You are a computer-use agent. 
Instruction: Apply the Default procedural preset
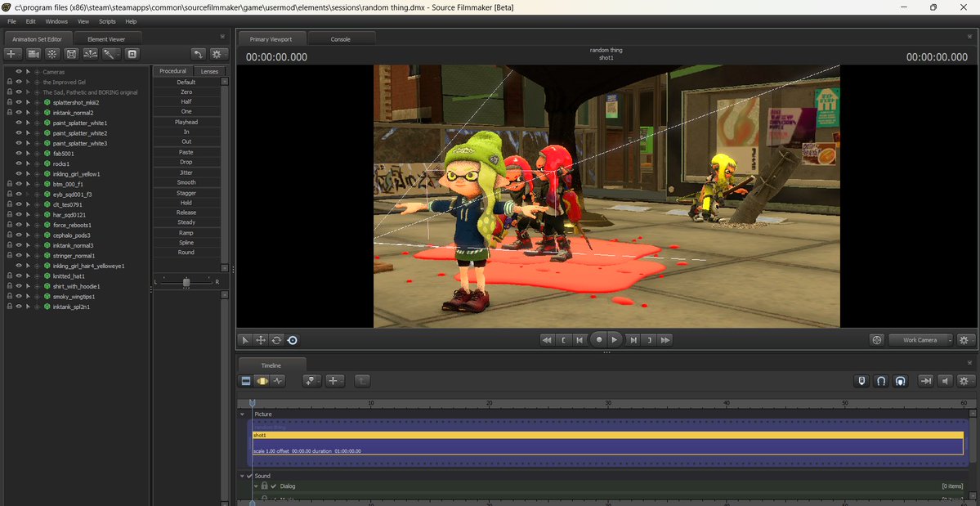point(186,82)
